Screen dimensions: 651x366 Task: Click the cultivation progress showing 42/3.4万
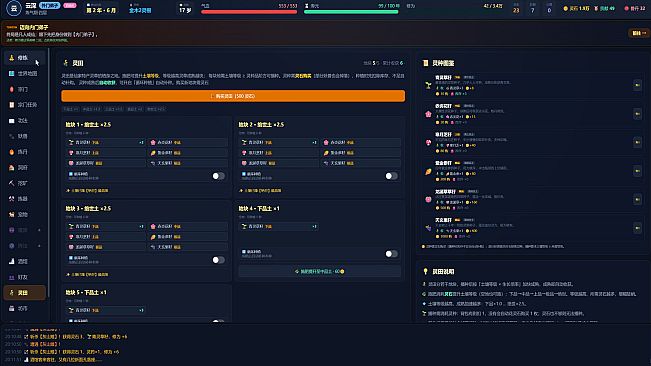tap(493, 6)
